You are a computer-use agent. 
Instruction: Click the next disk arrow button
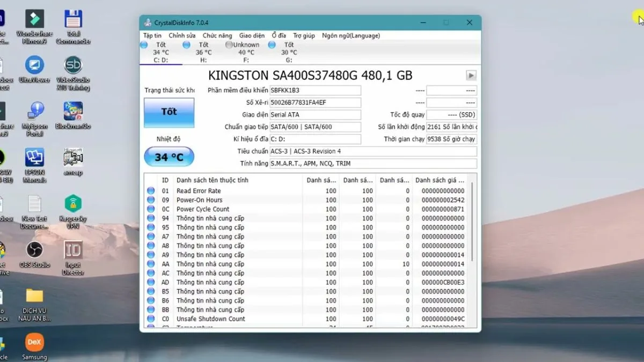471,76
